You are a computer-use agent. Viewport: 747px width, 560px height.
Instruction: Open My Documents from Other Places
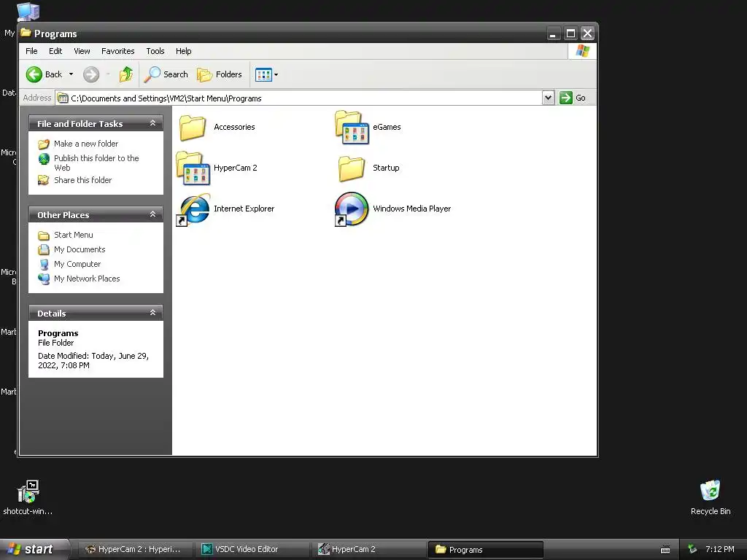(x=80, y=249)
